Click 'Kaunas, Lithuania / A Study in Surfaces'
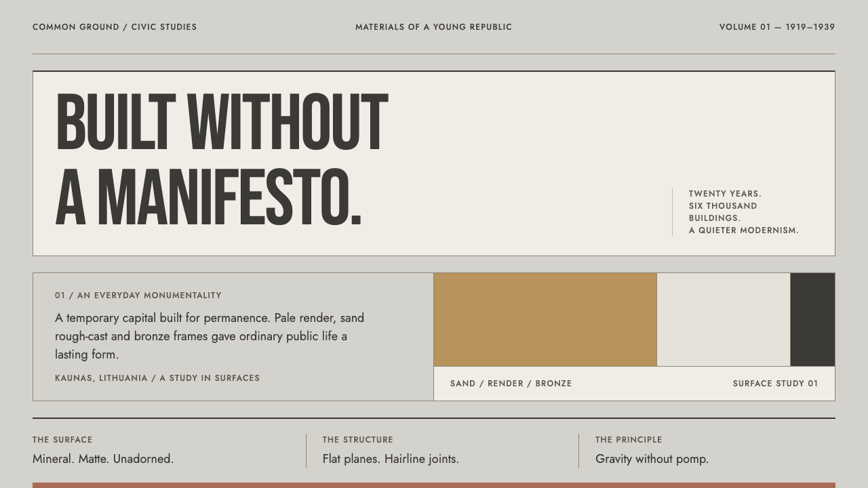Viewport: 868px width, 488px height. 157,378
